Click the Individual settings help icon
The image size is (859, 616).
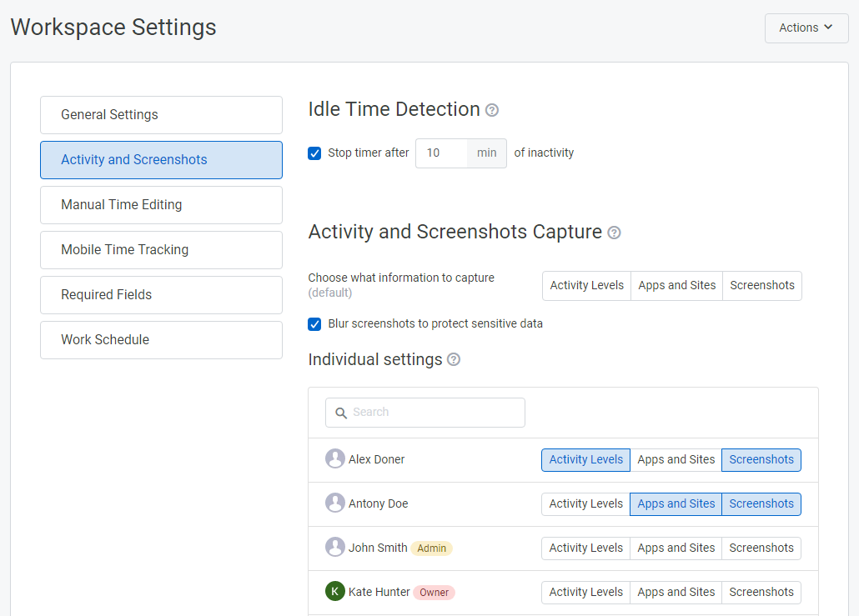coord(453,360)
